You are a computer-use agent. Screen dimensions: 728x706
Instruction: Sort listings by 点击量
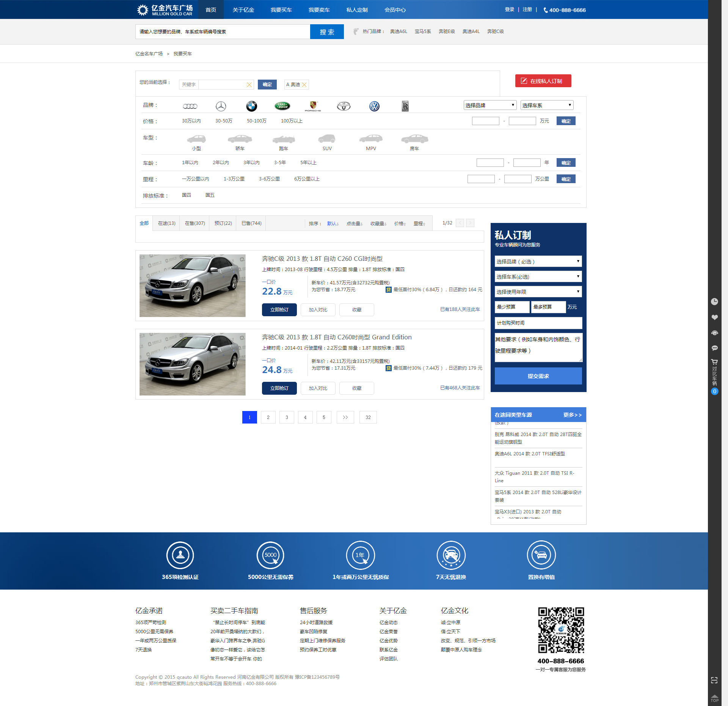pos(354,224)
